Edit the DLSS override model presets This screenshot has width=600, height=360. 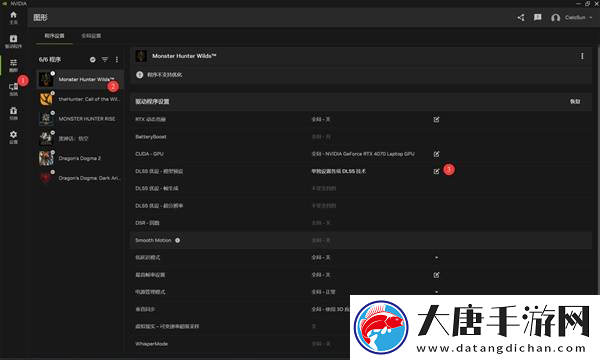click(436, 171)
